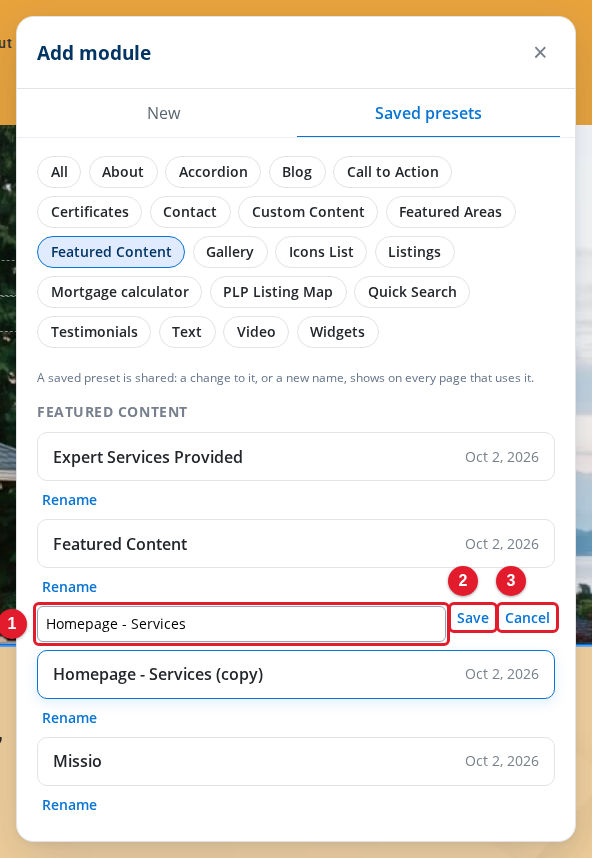
Task: Save the renamed preset
Action: click(x=473, y=618)
